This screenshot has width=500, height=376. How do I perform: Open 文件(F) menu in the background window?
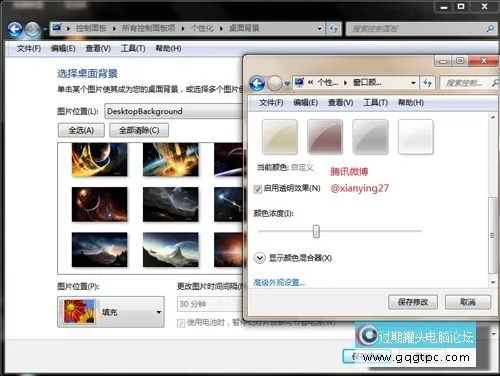pos(29,49)
